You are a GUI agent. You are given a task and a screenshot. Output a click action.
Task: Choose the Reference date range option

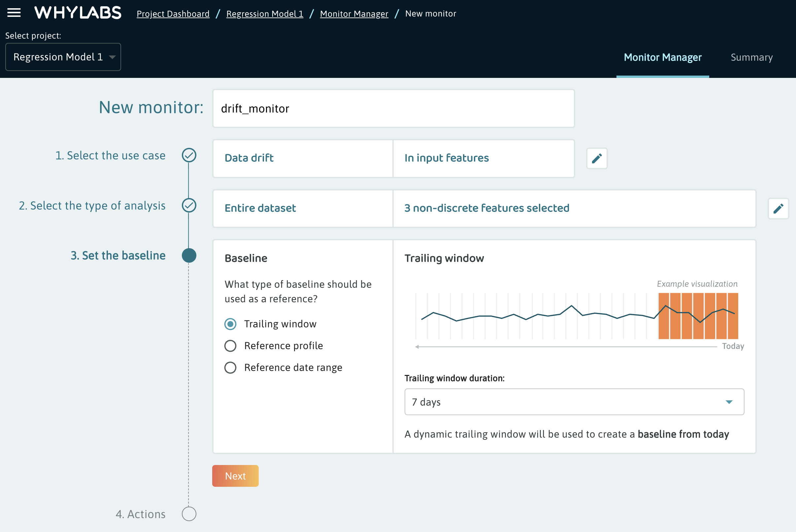point(230,367)
